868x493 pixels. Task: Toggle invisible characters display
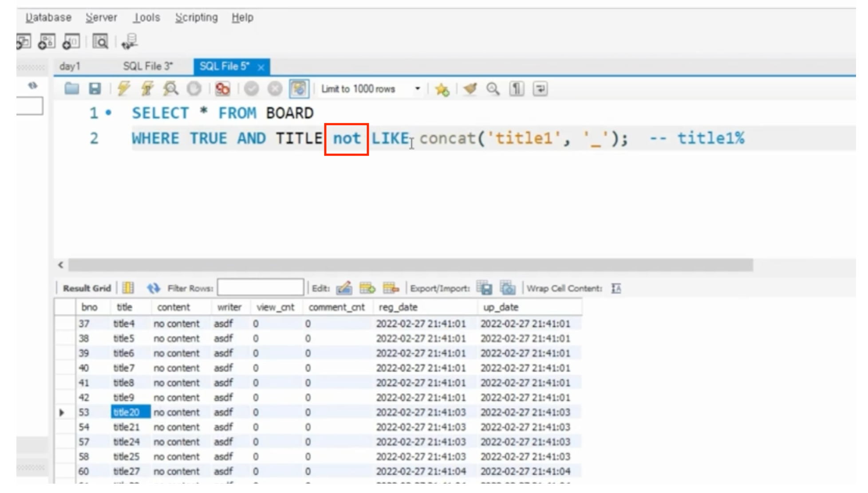[517, 89]
